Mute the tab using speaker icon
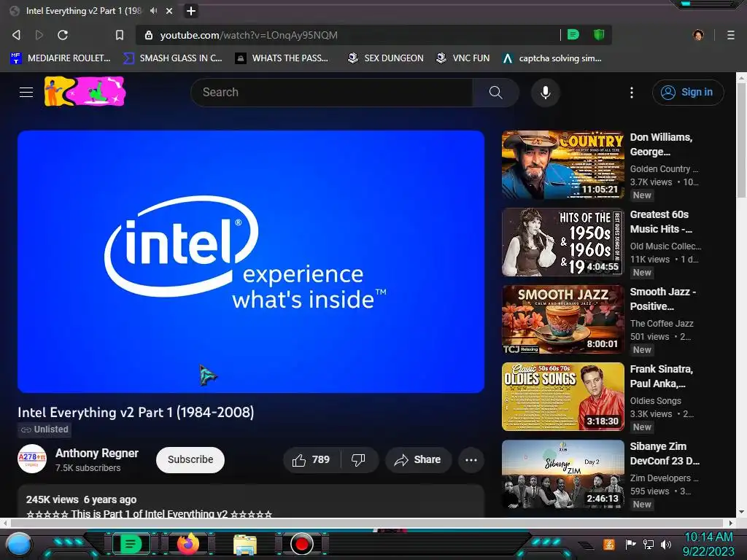The image size is (747, 560). 153,10
